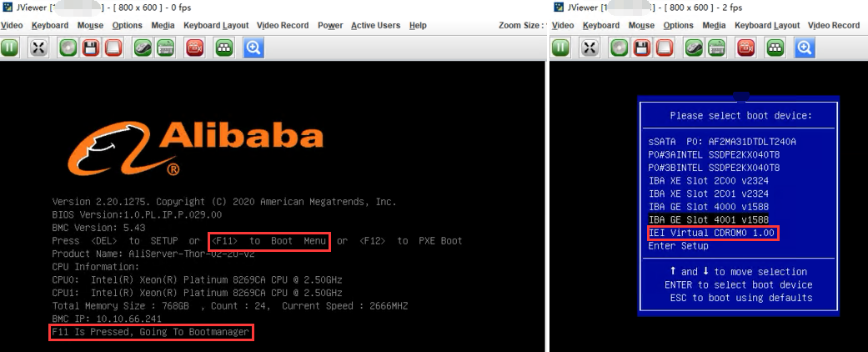
Task: Open the Help menu in left JViewer
Action: tap(418, 26)
